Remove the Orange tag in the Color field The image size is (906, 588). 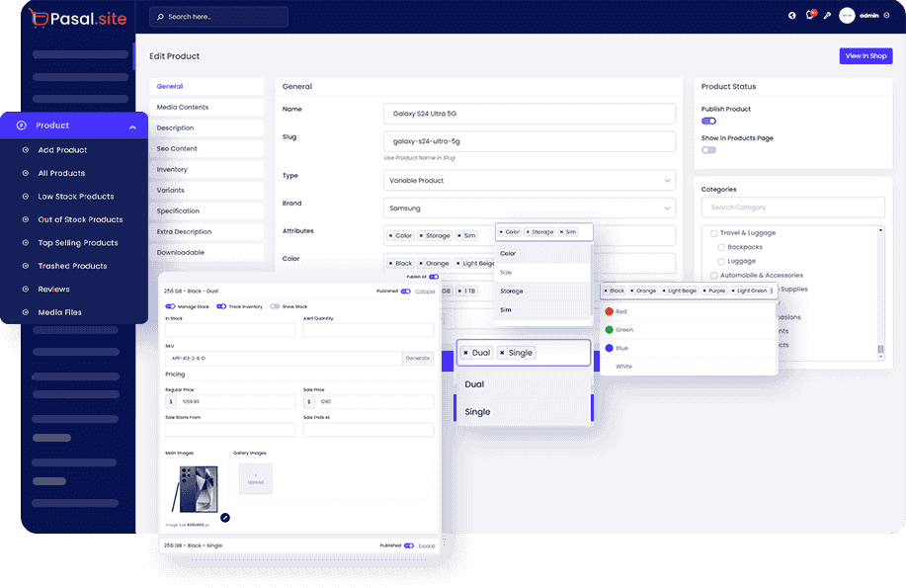click(x=421, y=264)
